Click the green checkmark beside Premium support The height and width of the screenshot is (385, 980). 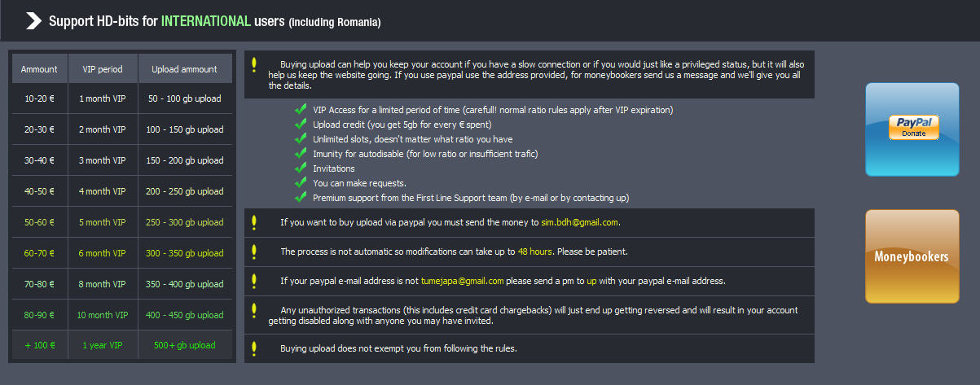(x=301, y=197)
